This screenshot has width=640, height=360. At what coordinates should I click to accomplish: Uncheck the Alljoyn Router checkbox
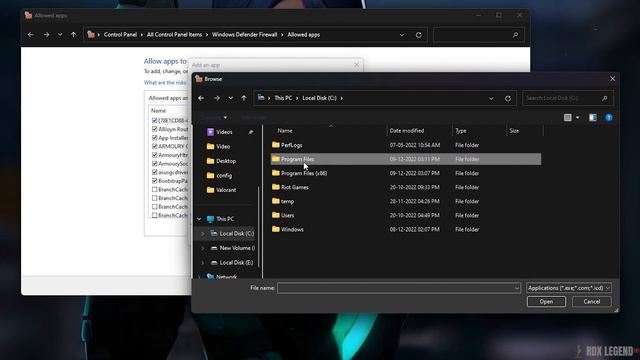point(154,129)
